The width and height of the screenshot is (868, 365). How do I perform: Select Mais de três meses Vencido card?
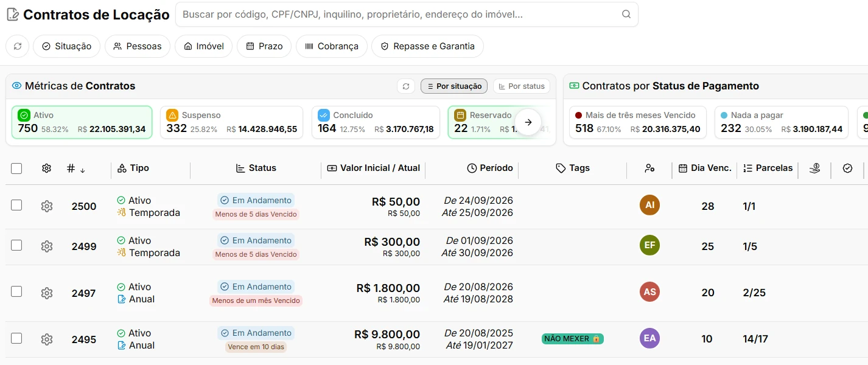click(x=638, y=122)
